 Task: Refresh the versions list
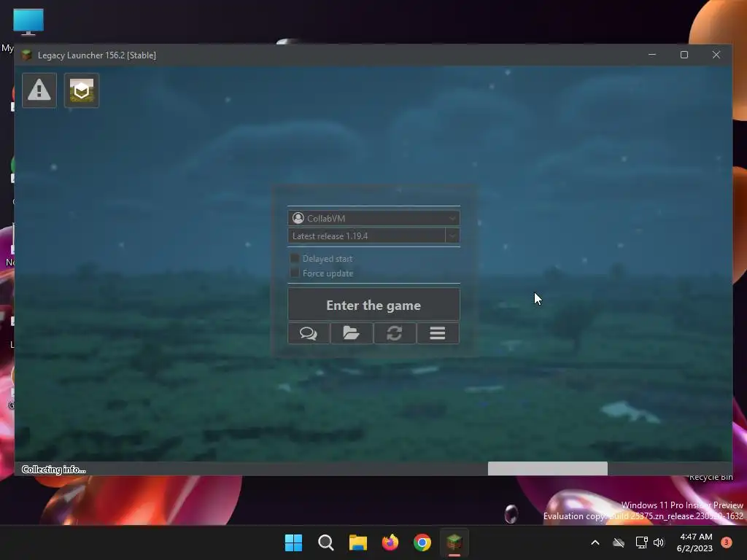click(395, 333)
